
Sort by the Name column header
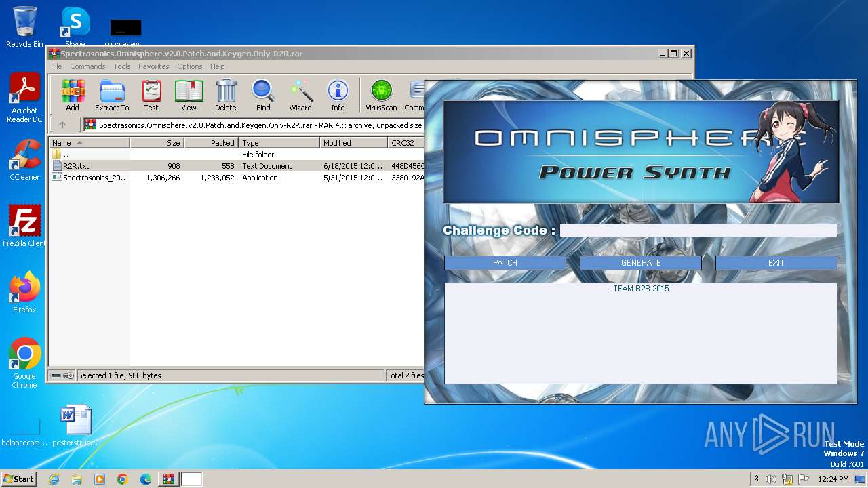pyautogui.click(x=89, y=143)
